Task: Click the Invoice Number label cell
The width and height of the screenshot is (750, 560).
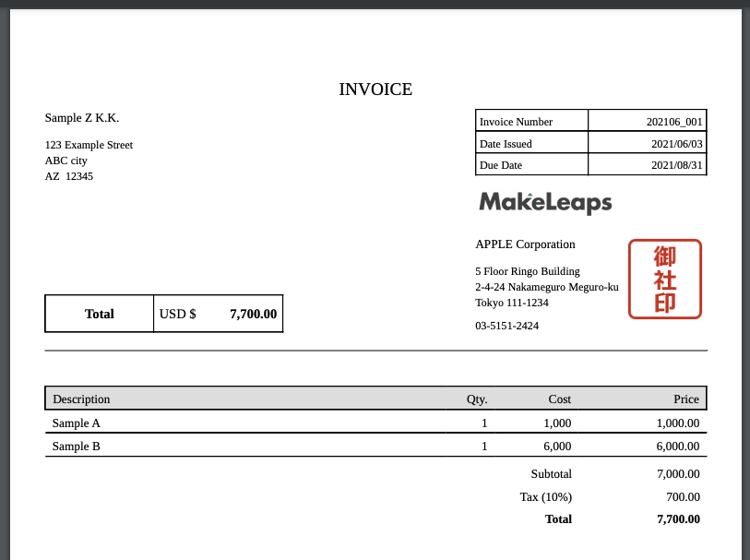Action: pos(517,122)
